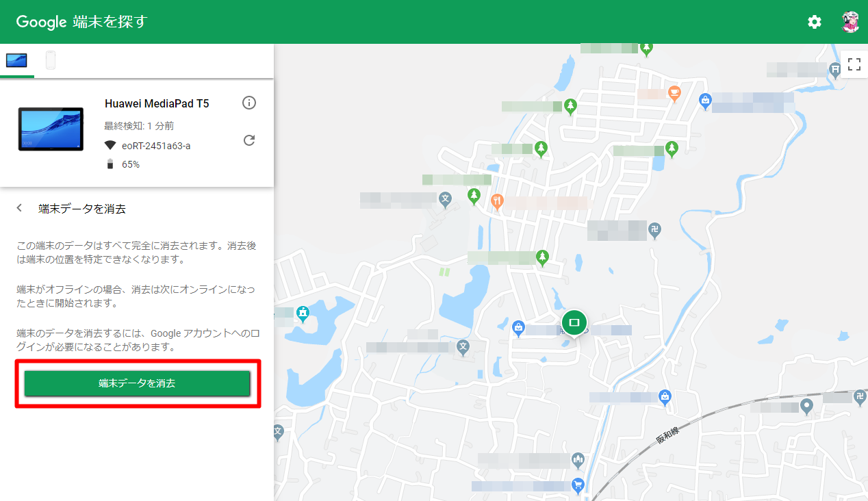Refresh the device location
The height and width of the screenshot is (501, 868).
[249, 140]
